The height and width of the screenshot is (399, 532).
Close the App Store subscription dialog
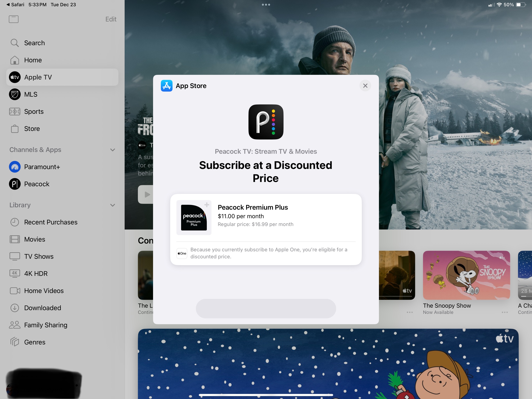pyautogui.click(x=365, y=86)
